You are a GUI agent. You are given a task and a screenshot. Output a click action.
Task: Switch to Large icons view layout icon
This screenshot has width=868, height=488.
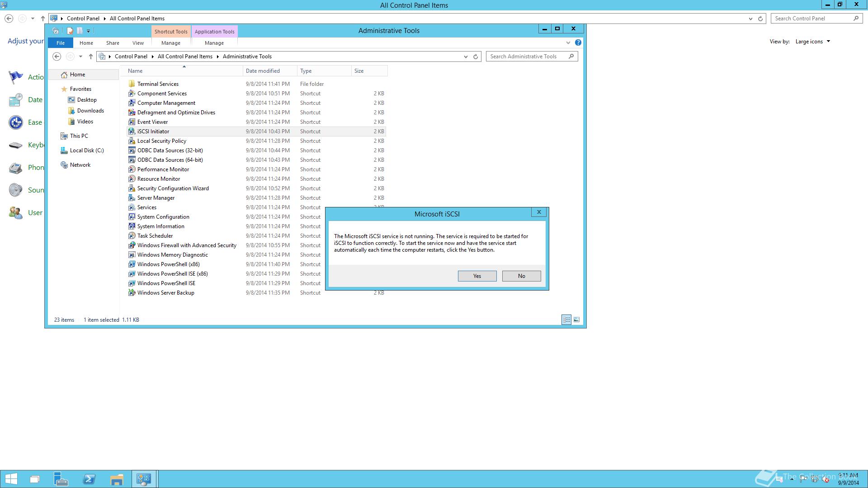576,319
